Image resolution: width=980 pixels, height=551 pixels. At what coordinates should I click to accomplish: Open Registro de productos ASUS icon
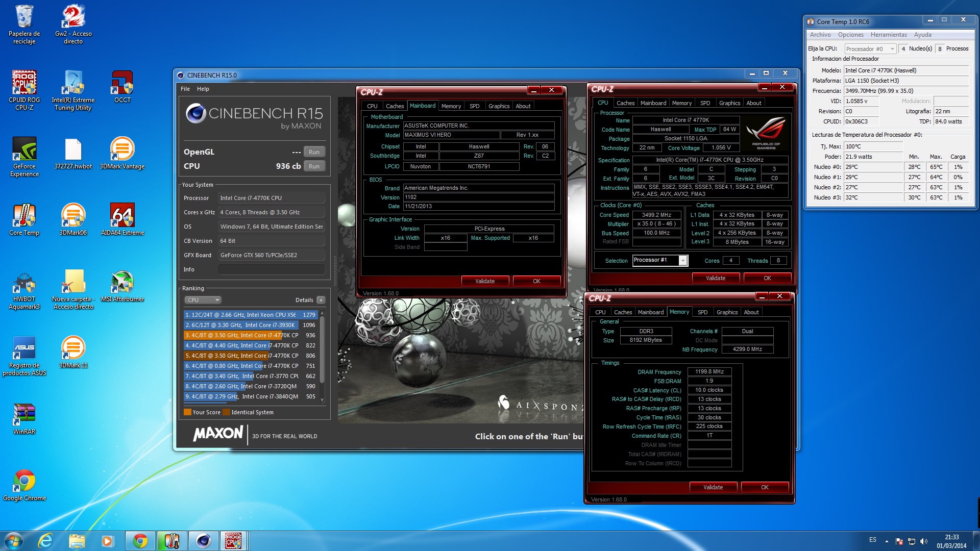[x=24, y=356]
